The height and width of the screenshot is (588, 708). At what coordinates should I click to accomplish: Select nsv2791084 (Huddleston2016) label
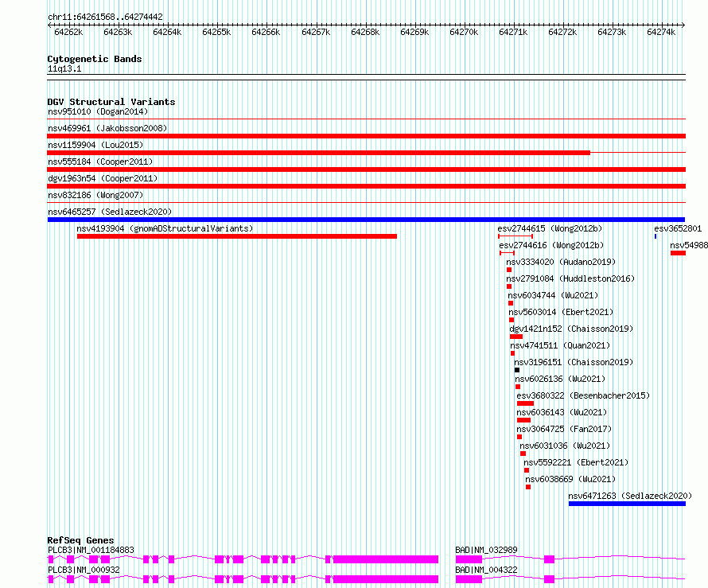point(570,278)
